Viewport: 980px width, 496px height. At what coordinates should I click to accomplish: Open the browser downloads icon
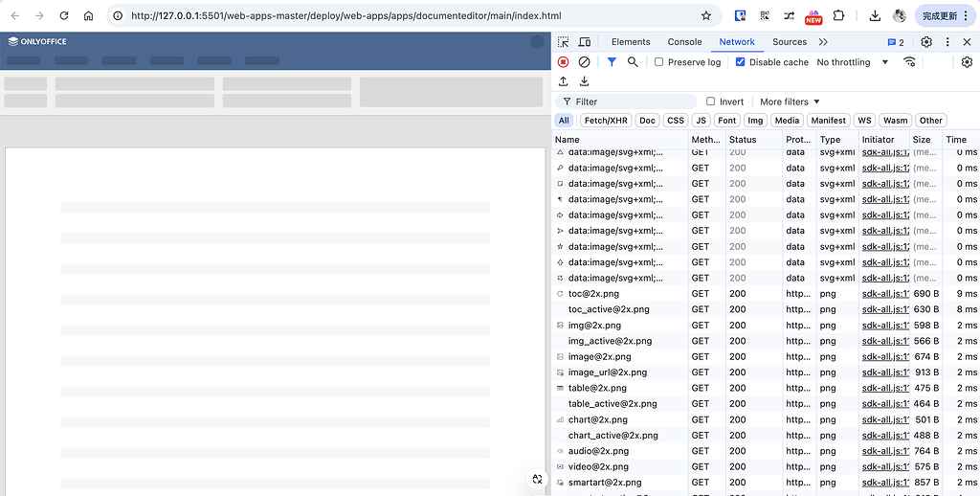tap(876, 15)
